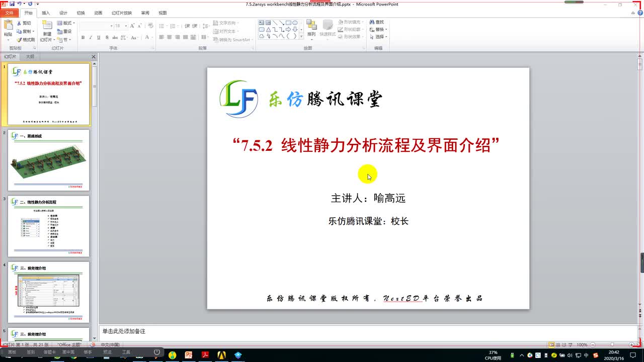
Task: Select the rectangle shape in the shapes gallery
Action: tap(288, 23)
